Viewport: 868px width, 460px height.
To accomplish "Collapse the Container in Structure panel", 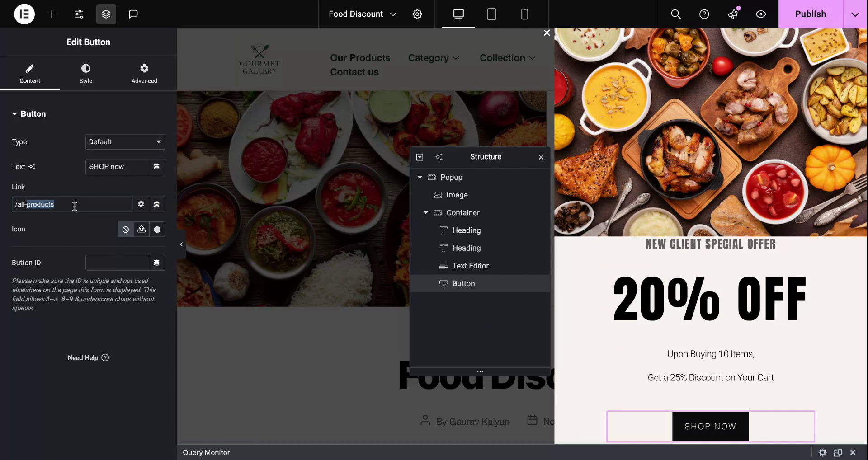I will (x=425, y=212).
